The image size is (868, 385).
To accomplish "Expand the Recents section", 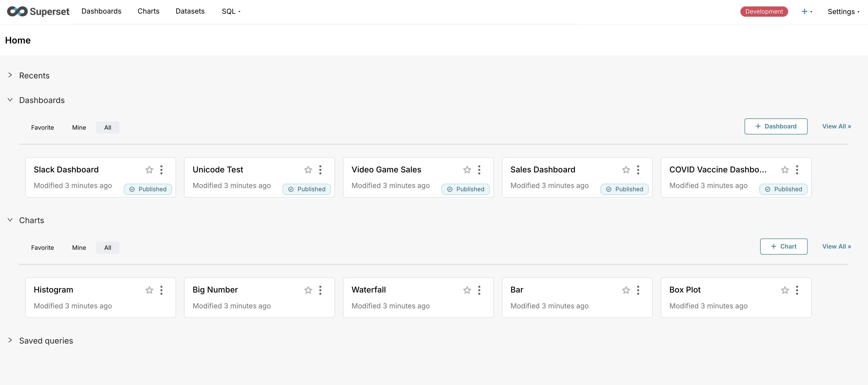I will coord(10,75).
